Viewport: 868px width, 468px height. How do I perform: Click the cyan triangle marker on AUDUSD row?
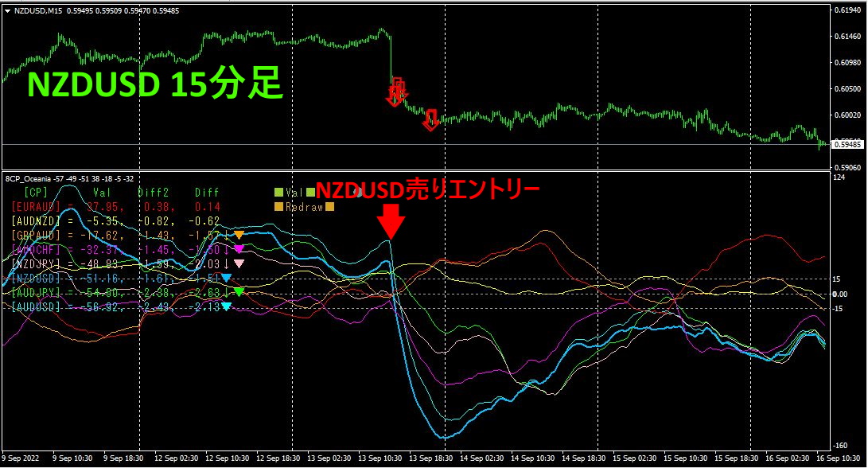point(226,307)
